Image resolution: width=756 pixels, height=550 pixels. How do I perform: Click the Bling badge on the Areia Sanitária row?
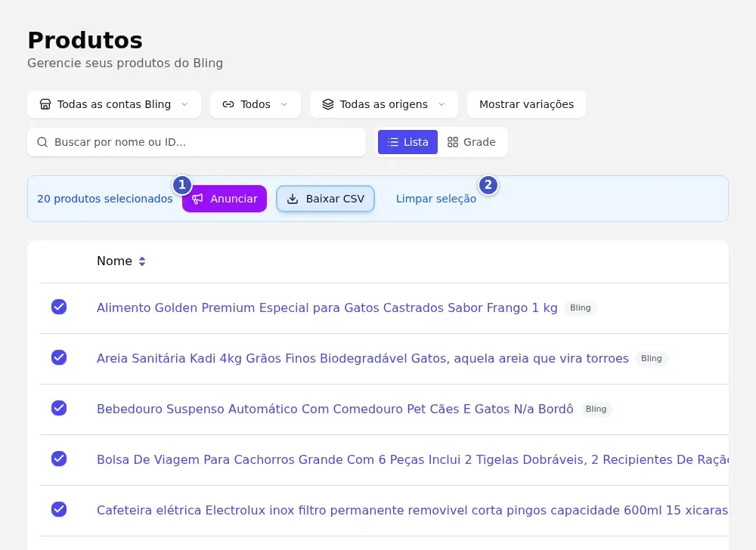tap(652, 358)
